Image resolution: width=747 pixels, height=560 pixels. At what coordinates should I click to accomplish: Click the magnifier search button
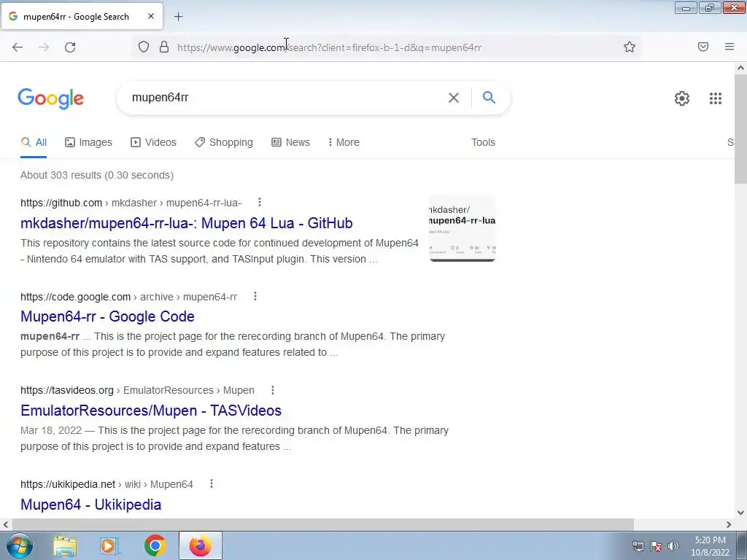point(489,97)
